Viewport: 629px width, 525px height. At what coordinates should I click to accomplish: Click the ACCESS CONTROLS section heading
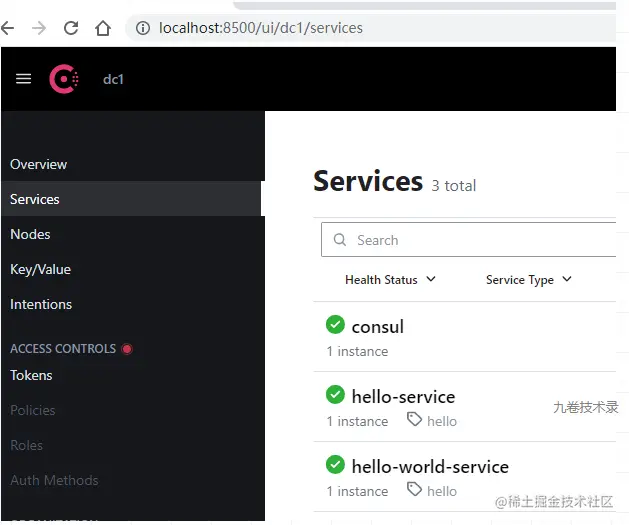63,349
